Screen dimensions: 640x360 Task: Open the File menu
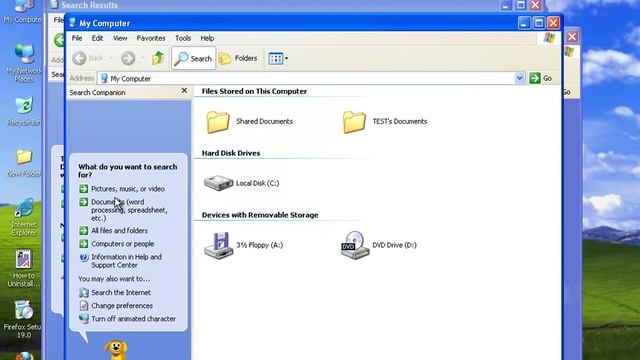[77, 38]
